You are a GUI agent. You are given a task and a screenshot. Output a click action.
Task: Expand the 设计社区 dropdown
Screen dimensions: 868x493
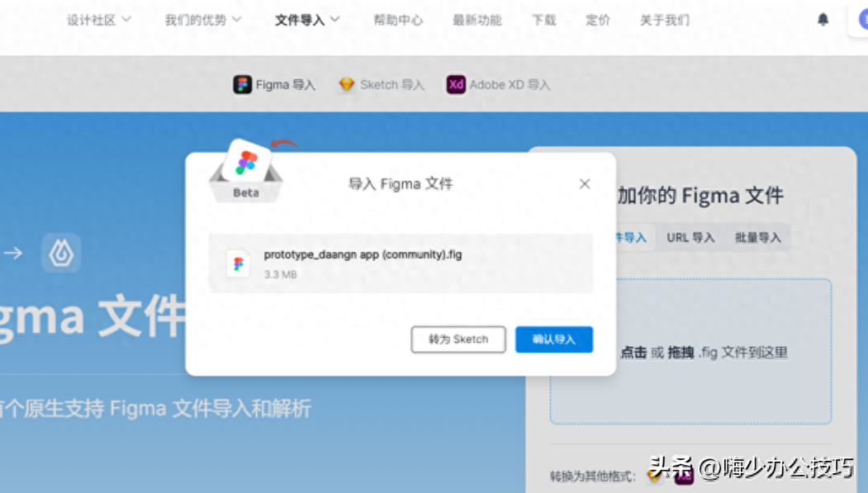coord(99,20)
